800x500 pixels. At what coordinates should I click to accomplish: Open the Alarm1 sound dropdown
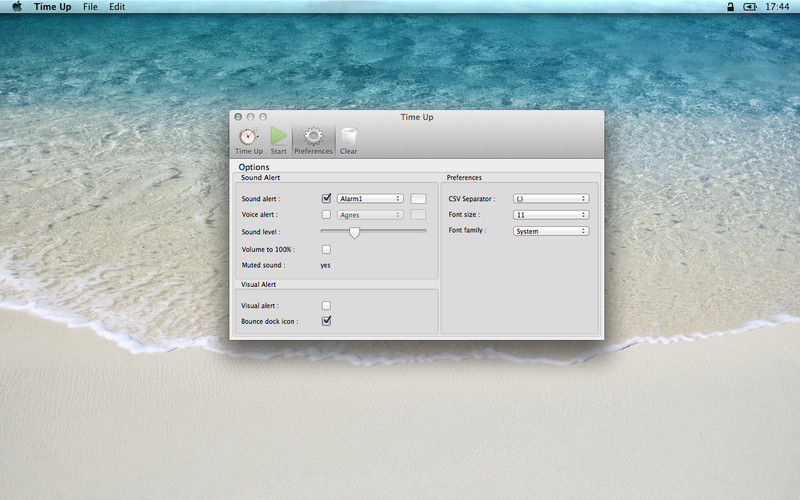[370, 198]
